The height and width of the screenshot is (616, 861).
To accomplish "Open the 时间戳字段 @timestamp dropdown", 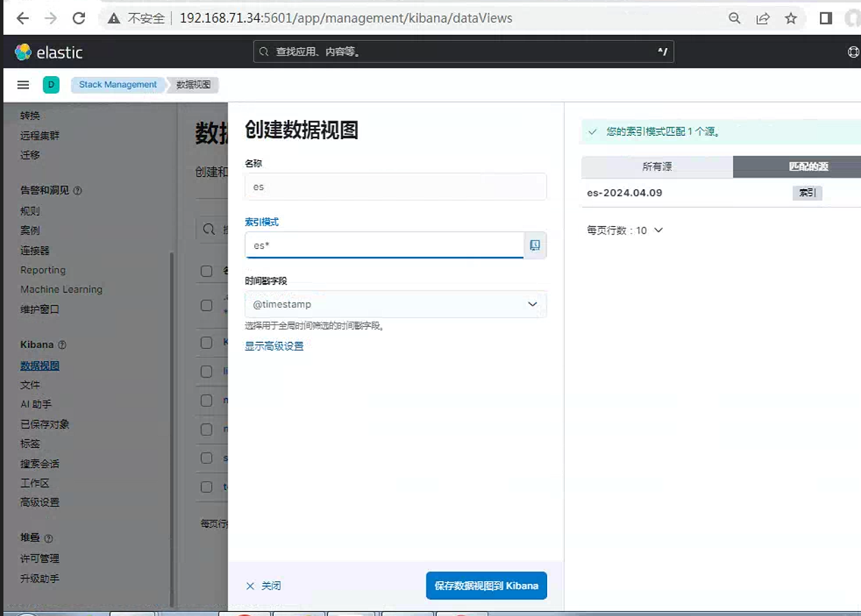I will click(x=396, y=304).
